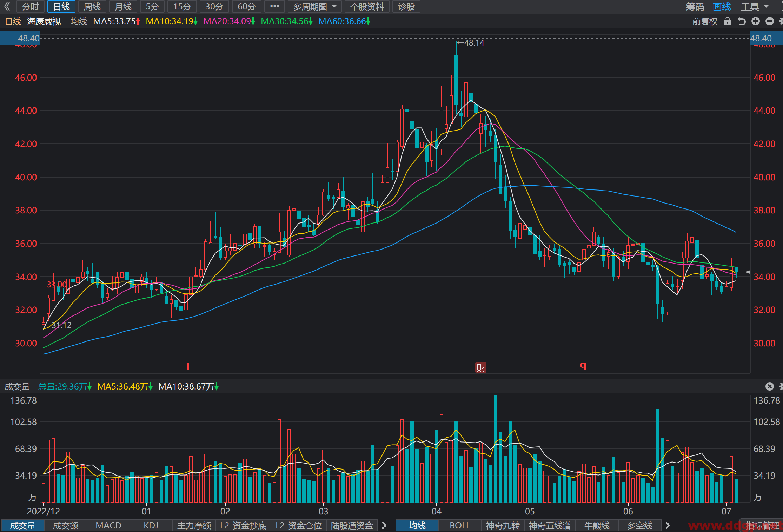Click the MA30:34.56 indicator value
Image resolution: width=783 pixels, height=532 pixels.
[287, 21]
